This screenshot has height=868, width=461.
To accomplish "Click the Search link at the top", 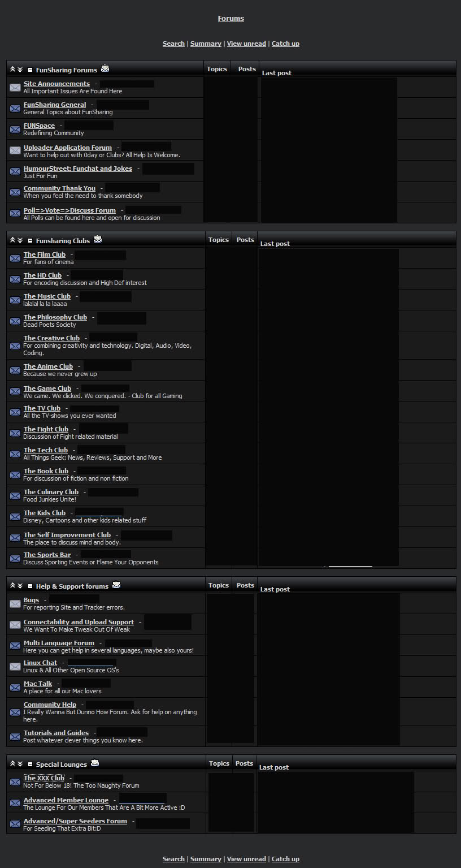I will (173, 44).
